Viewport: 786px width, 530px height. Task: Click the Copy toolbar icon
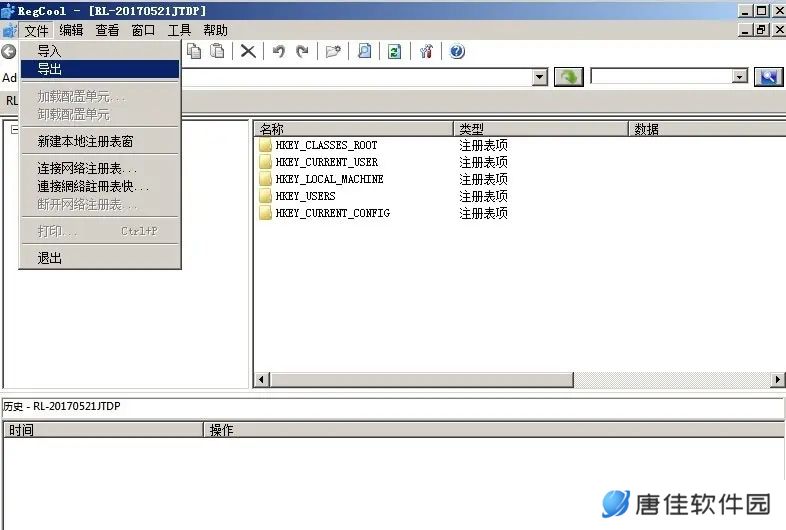pyautogui.click(x=194, y=51)
